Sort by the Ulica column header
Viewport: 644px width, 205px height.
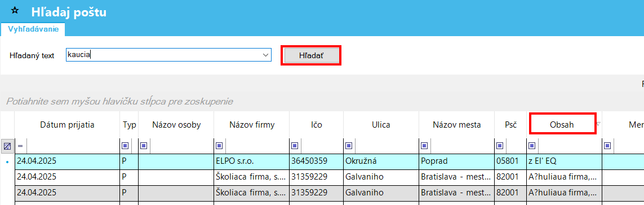[381, 125]
